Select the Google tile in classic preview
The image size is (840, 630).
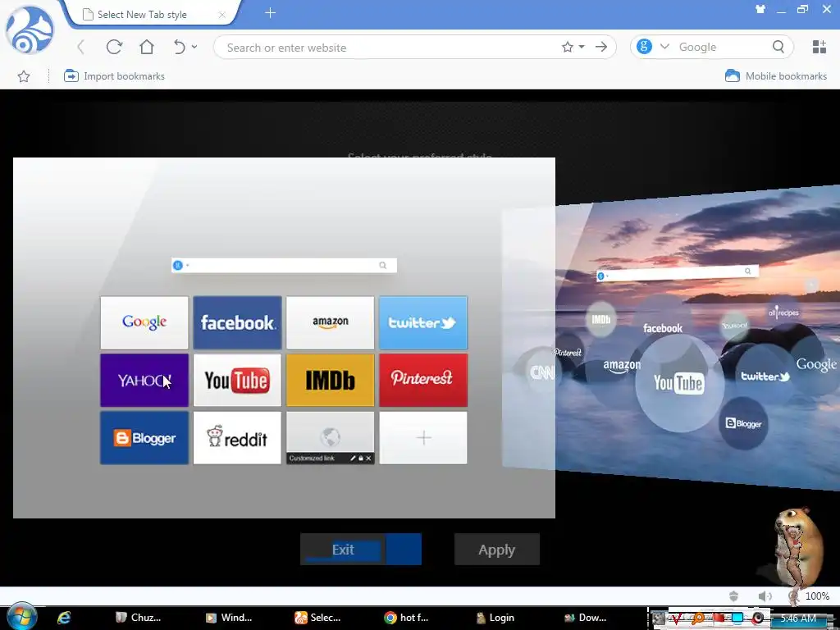[x=144, y=322]
